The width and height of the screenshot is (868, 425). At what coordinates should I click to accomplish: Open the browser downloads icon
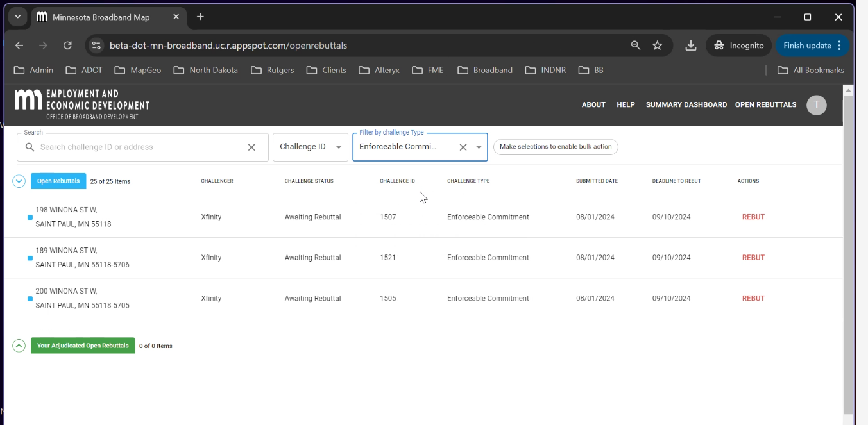pyautogui.click(x=690, y=46)
